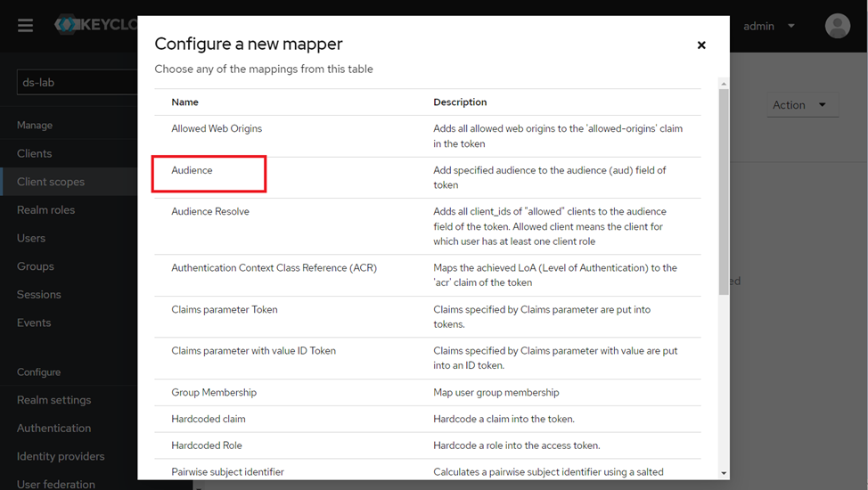Expand the Action dropdown
The image size is (868, 490).
point(800,105)
